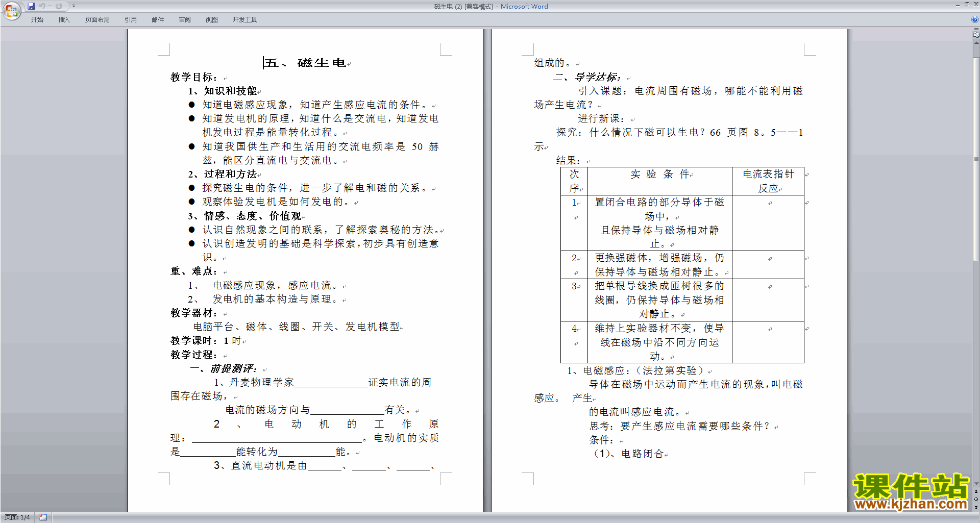Undo last action in quick access toolbar
Screen dimensions: 980x523
click(42, 6)
